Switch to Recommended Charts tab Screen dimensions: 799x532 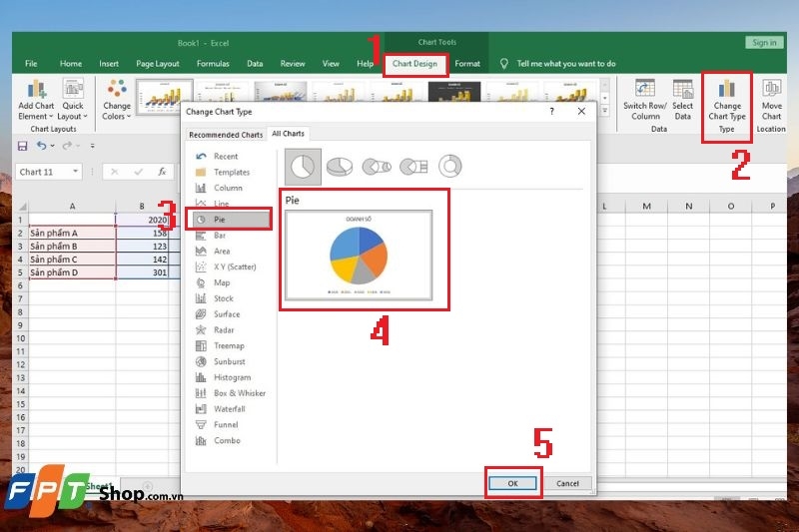(x=226, y=135)
